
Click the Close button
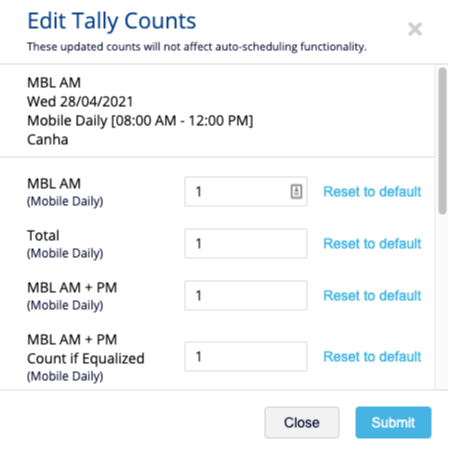point(302,422)
